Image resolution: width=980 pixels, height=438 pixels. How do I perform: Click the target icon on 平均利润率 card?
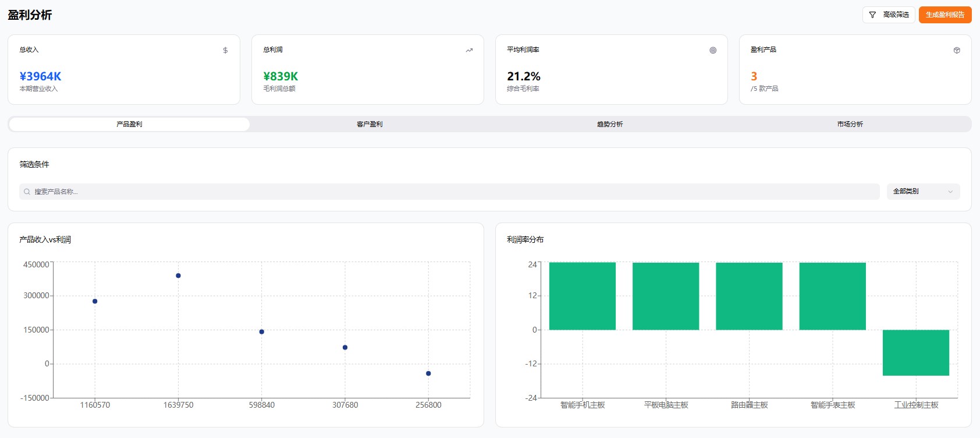coord(713,51)
